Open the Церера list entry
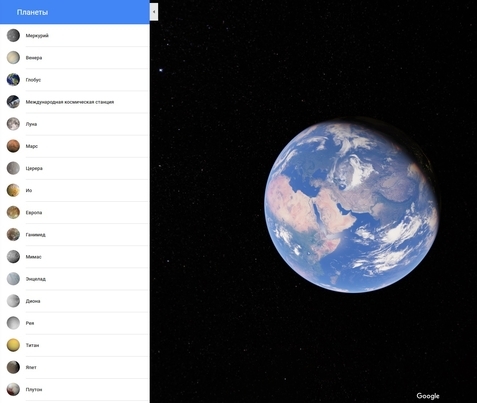The height and width of the screenshot is (403, 477). (x=75, y=168)
